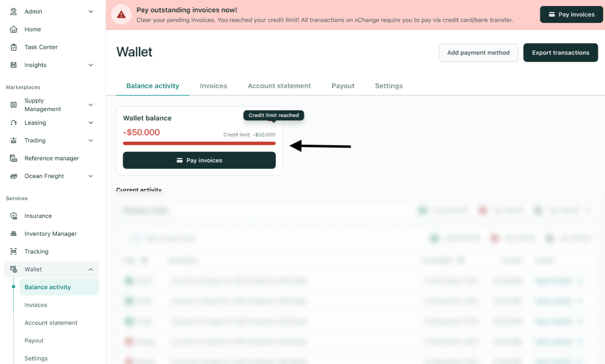The width and height of the screenshot is (605, 364).
Task: Select the Tracking service icon
Action: click(x=14, y=251)
